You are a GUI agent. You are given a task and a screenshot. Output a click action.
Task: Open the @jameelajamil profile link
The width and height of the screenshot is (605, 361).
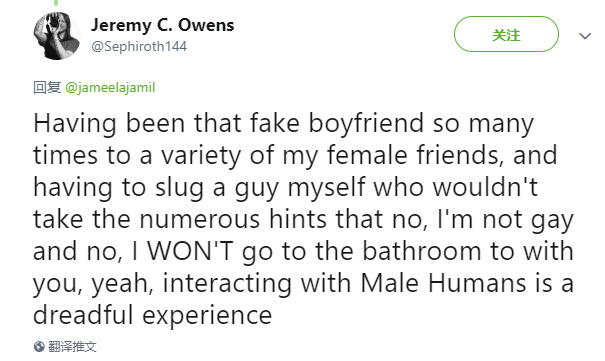coord(110,88)
